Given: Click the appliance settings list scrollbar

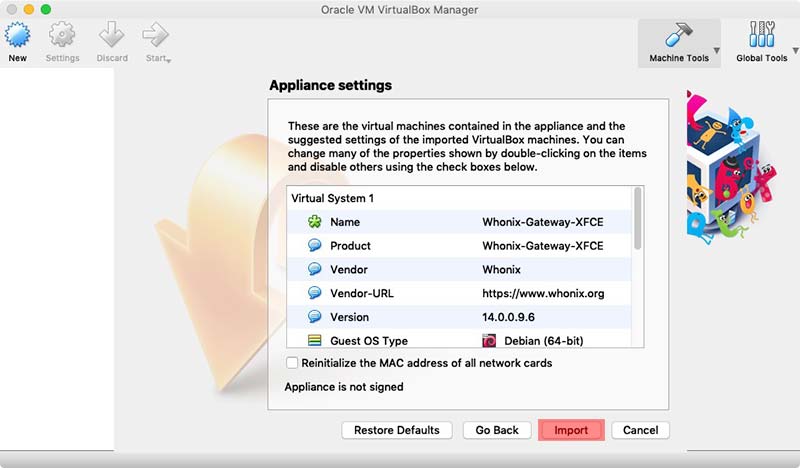Looking at the screenshot, I should (x=638, y=220).
